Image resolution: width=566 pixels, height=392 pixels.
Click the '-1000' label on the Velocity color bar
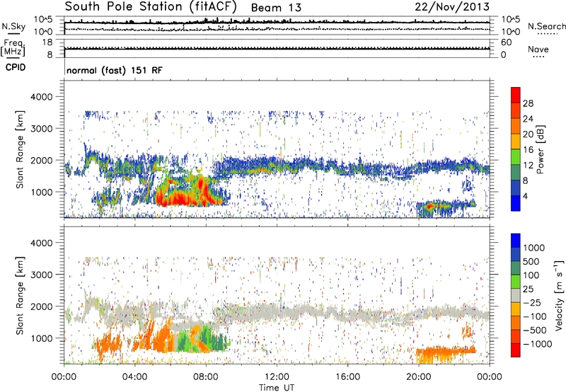(537, 344)
